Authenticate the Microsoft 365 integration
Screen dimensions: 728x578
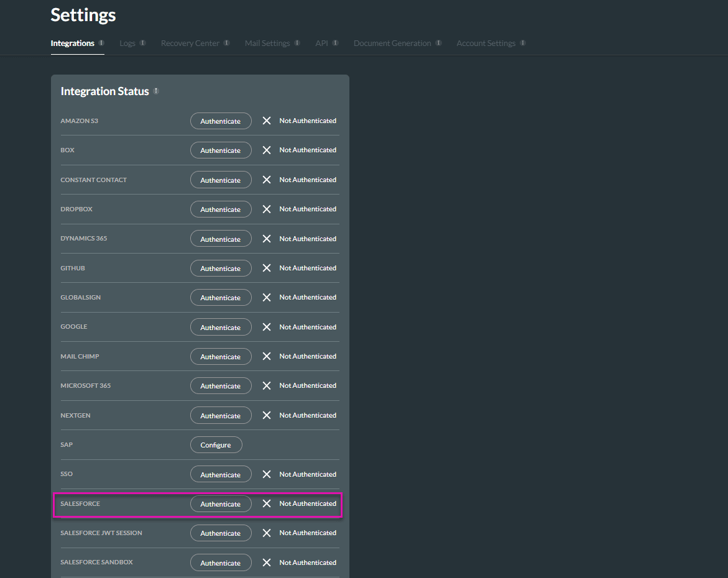(221, 385)
